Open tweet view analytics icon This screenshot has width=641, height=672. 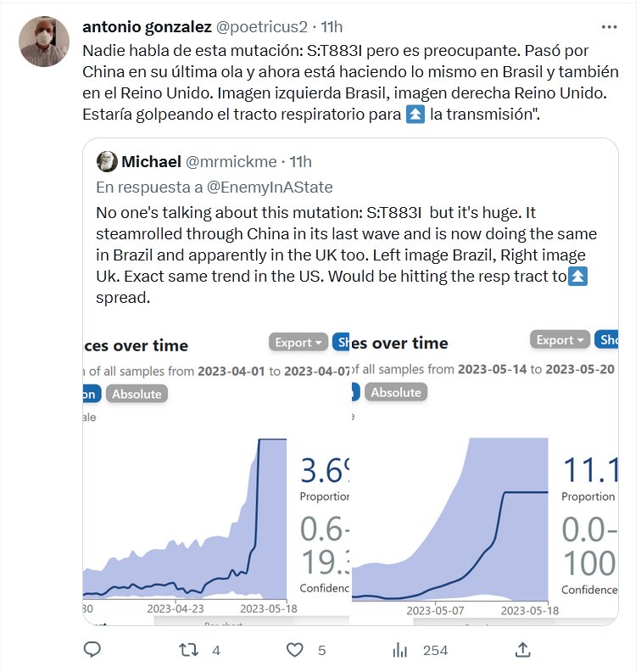pos(399,650)
